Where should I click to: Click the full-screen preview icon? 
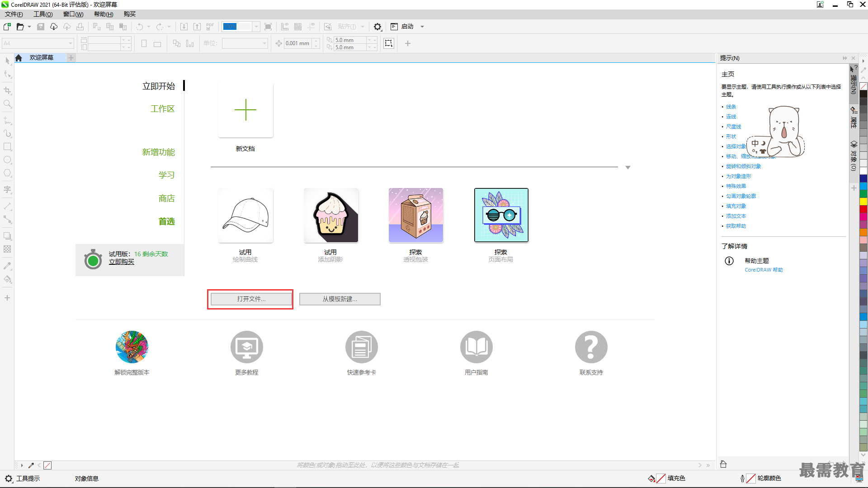[x=268, y=27]
